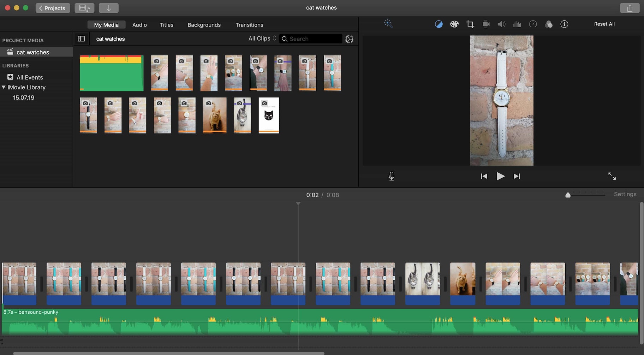
Task: Open the volume adjustment tool
Action: [x=501, y=24]
